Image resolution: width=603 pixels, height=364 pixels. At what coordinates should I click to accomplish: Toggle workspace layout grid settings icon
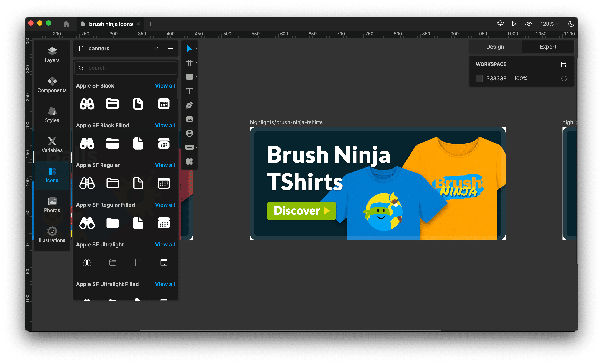click(564, 64)
